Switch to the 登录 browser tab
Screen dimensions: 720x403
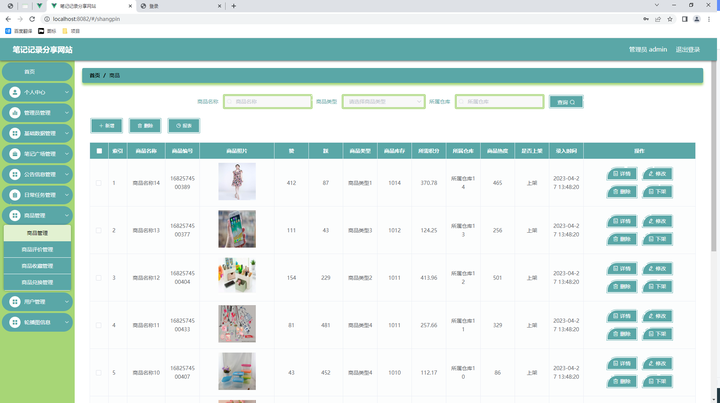[181, 6]
